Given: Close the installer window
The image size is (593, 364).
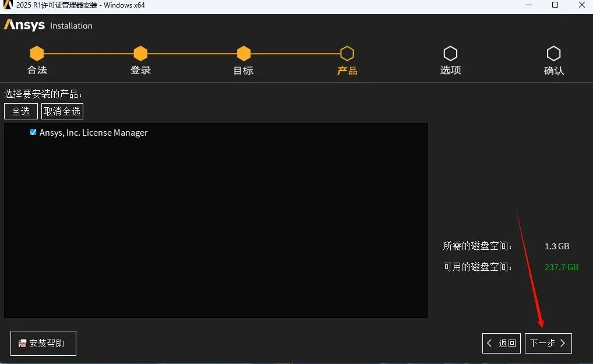Looking at the screenshot, I should (x=582, y=5).
